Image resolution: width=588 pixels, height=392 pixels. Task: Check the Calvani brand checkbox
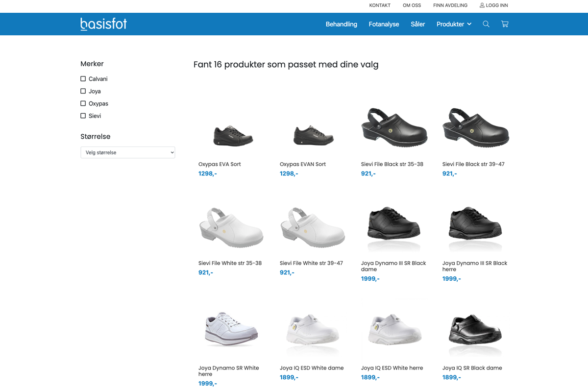(x=83, y=79)
